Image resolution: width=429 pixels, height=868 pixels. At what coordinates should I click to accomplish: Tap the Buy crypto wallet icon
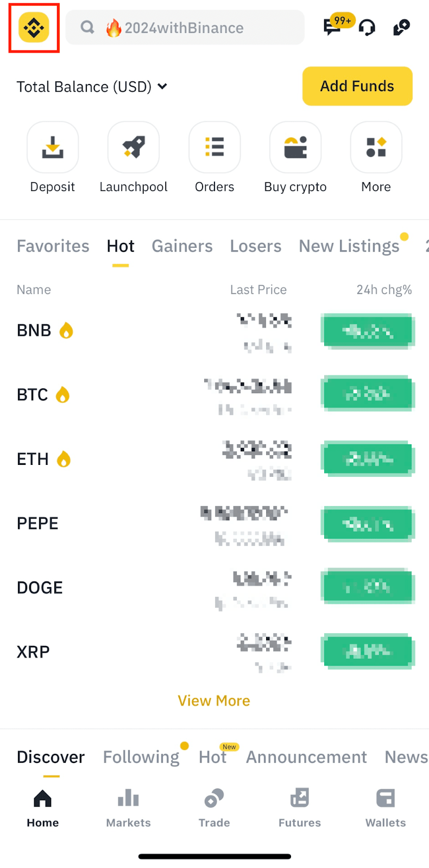pos(295,148)
